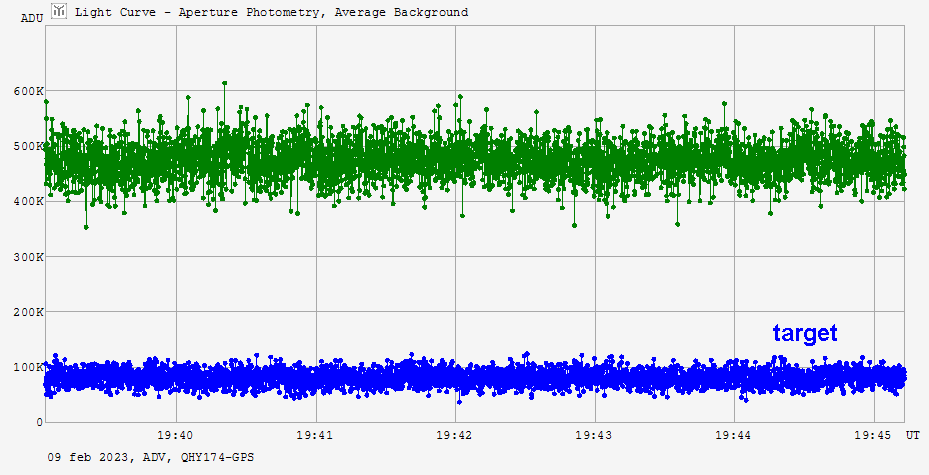
Task: Click the 'UT' axis label
Action: point(912,435)
